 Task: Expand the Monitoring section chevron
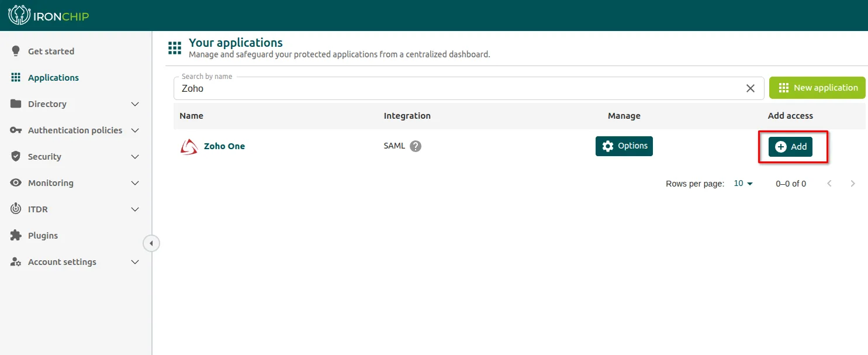135,183
